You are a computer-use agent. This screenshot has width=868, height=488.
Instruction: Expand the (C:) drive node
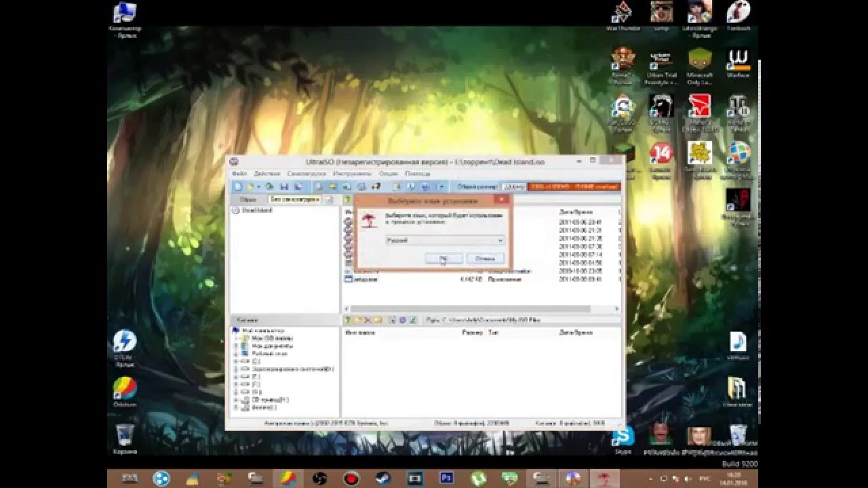235,361
